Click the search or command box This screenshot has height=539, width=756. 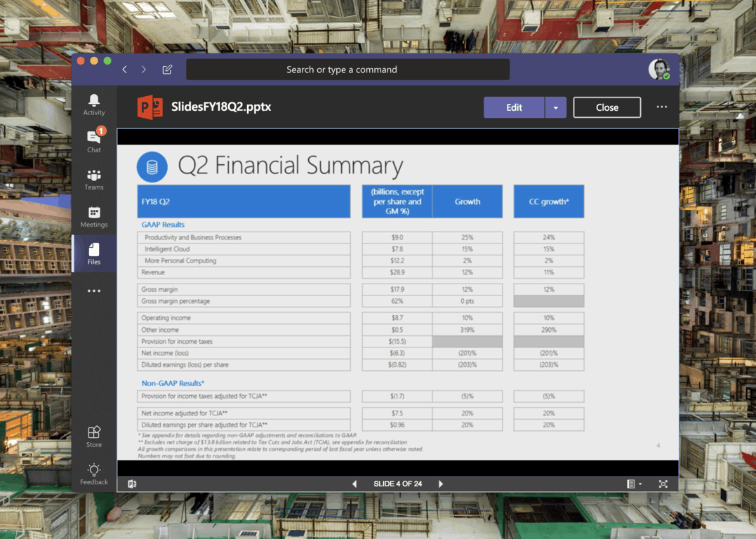347,69
